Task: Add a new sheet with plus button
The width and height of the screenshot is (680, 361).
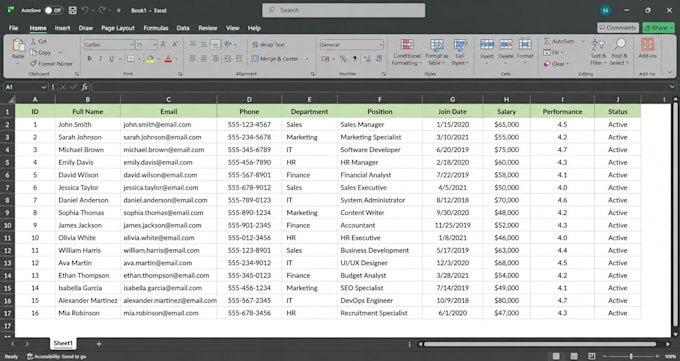Action: coord(99,344)
